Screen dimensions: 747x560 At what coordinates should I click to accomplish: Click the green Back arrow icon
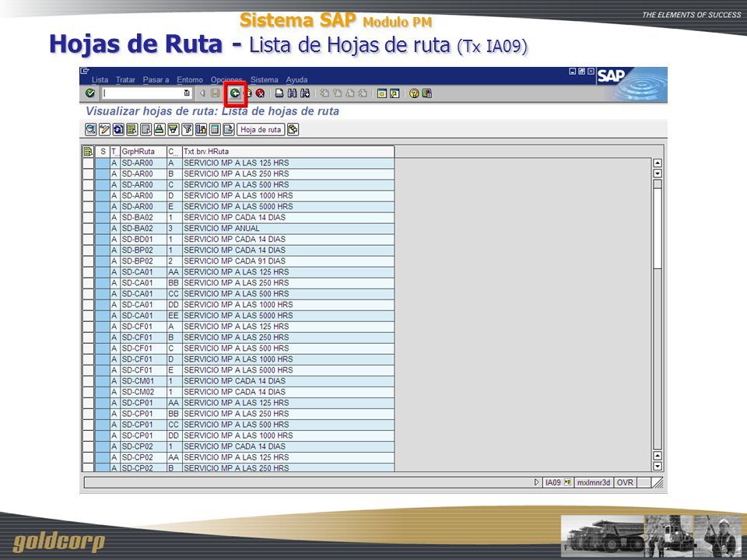click(x=235, y=93)
